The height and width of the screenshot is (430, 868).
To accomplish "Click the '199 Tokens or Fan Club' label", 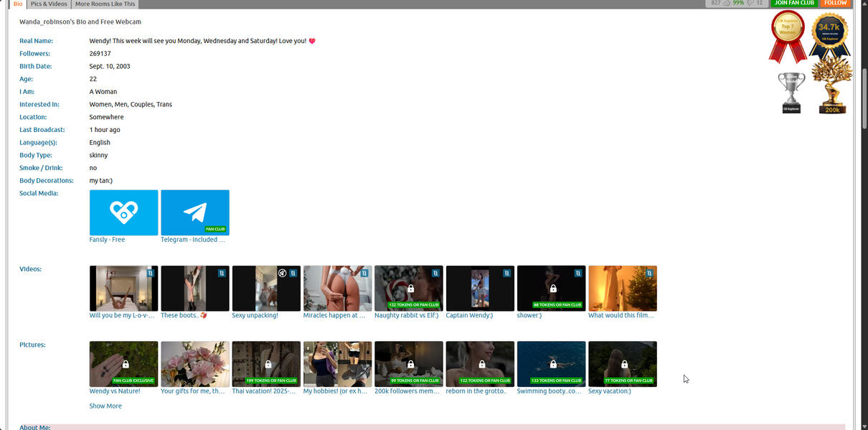I will point(271,380).
